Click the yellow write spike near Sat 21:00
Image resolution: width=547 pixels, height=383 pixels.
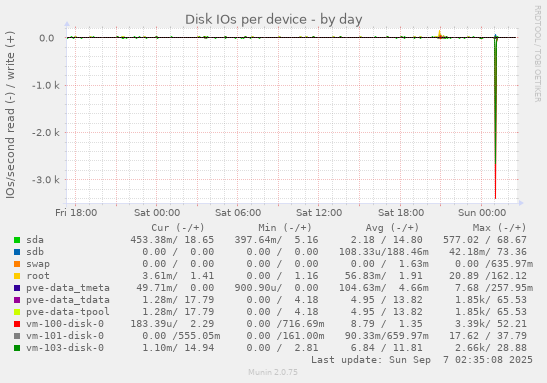[440, 34]
